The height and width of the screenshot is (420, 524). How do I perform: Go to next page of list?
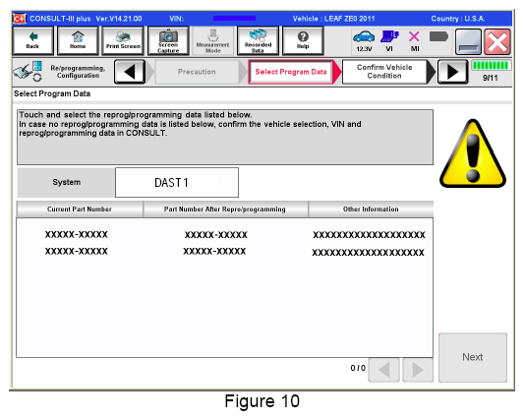(418, 370)
